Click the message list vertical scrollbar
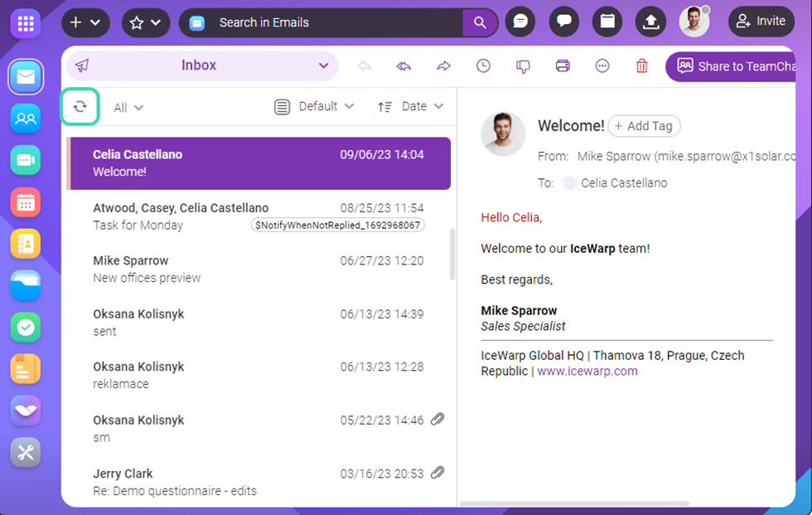Image resolution: width=812 pixels, height=515 pixels. pos(452,255)
